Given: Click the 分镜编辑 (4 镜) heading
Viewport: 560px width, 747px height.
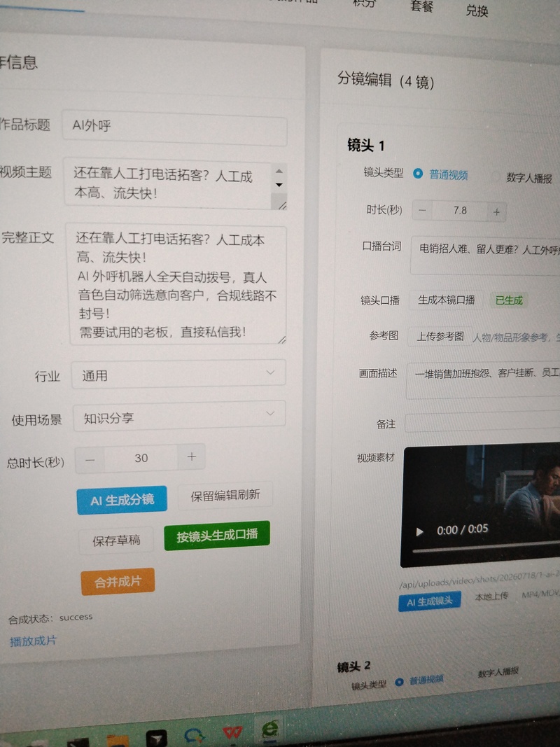Looking at the screenshot, I should click(x=386, y=81).
